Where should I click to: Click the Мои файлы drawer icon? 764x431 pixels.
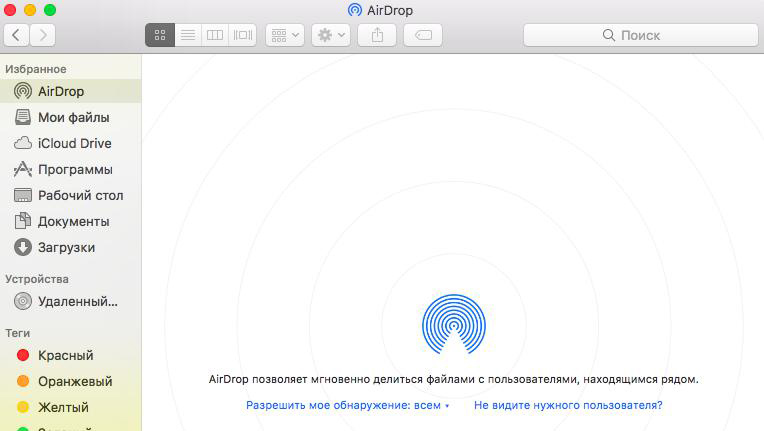click(x=23, y=117)
